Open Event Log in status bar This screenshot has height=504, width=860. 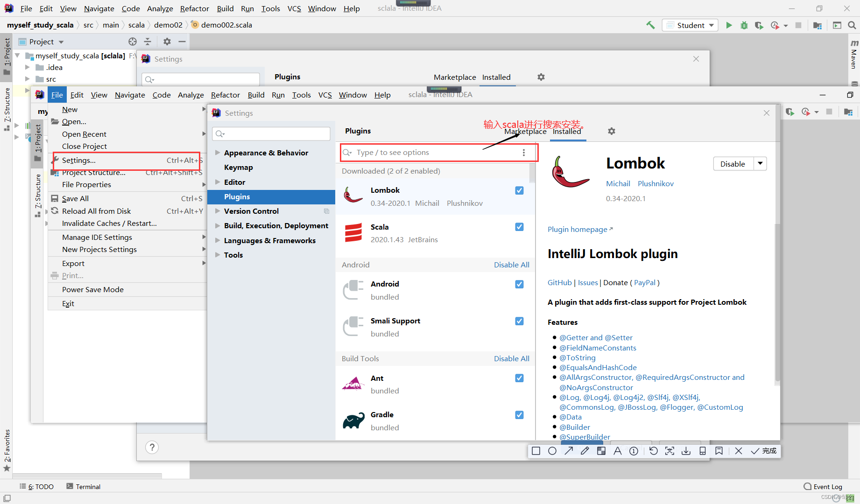click(x=823, y=486)
